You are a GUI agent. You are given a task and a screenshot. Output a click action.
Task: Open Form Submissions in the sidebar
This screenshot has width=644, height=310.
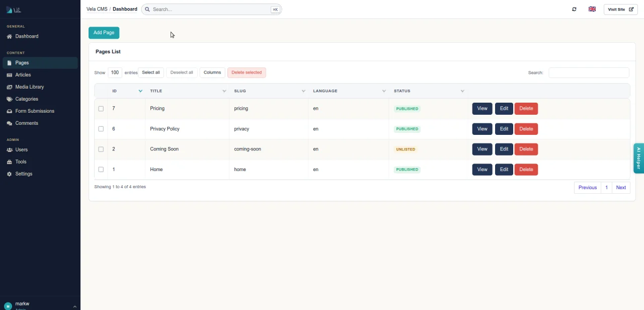pyautogui.click(x=35, y=111)
